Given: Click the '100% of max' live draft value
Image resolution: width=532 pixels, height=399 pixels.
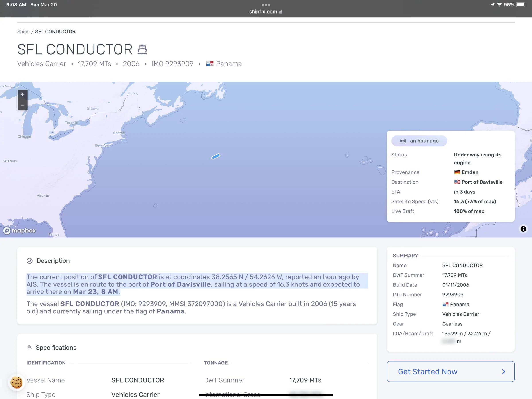Looking at the screenshot, I should tap(469, 211).
